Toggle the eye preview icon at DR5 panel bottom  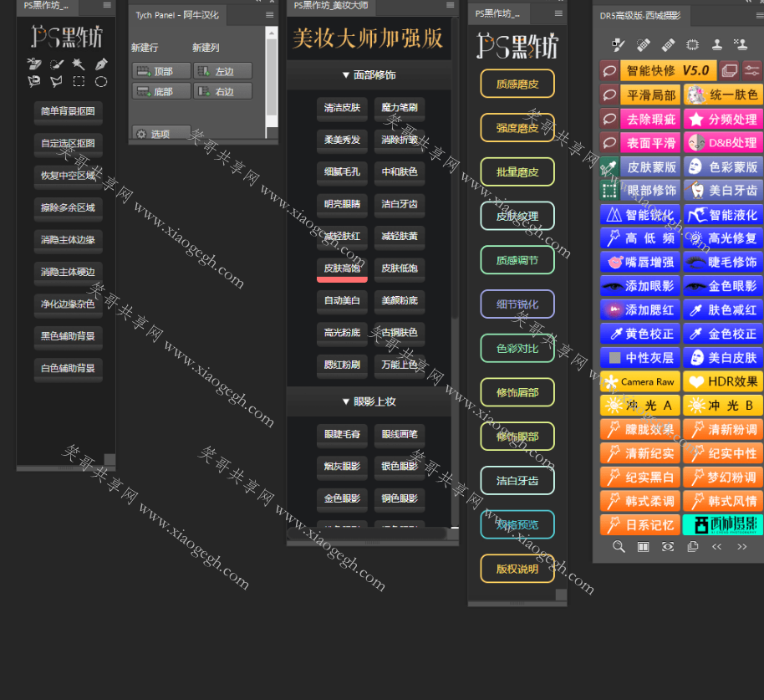(x=668, y=546)
